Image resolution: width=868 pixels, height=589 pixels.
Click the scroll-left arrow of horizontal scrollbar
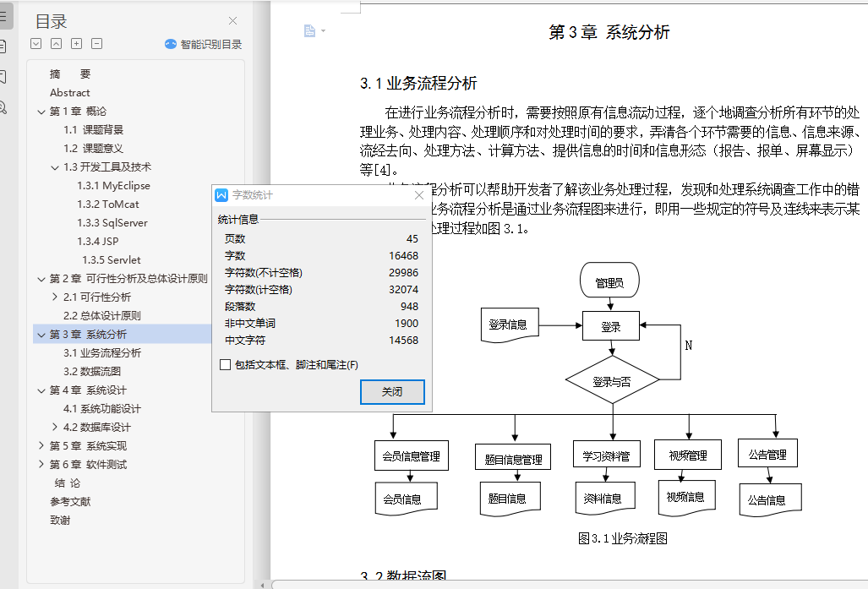pyautogui.click(x=262, y=585)
